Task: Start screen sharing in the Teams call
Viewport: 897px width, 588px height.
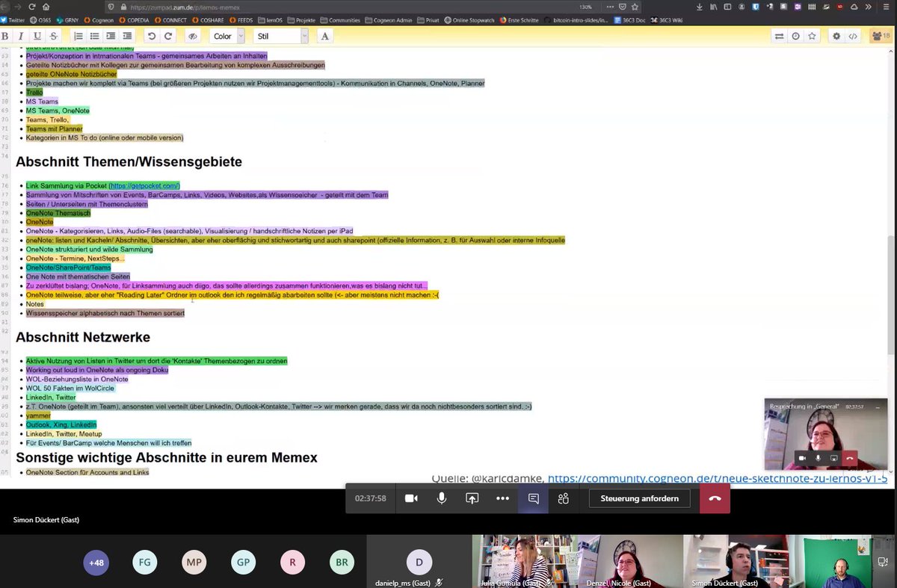Action: point(472,498)
